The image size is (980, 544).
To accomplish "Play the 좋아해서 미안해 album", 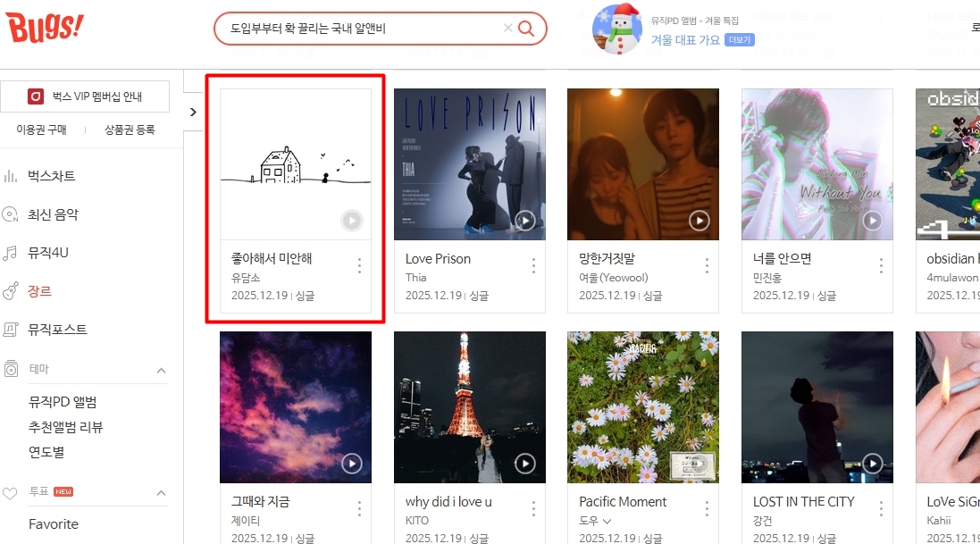I will [x=352, y=220].
